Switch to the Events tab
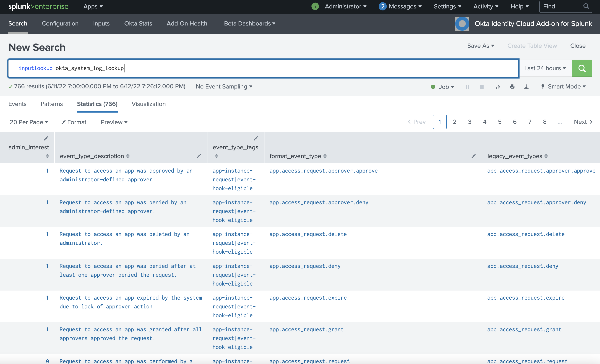 (17, 104)
